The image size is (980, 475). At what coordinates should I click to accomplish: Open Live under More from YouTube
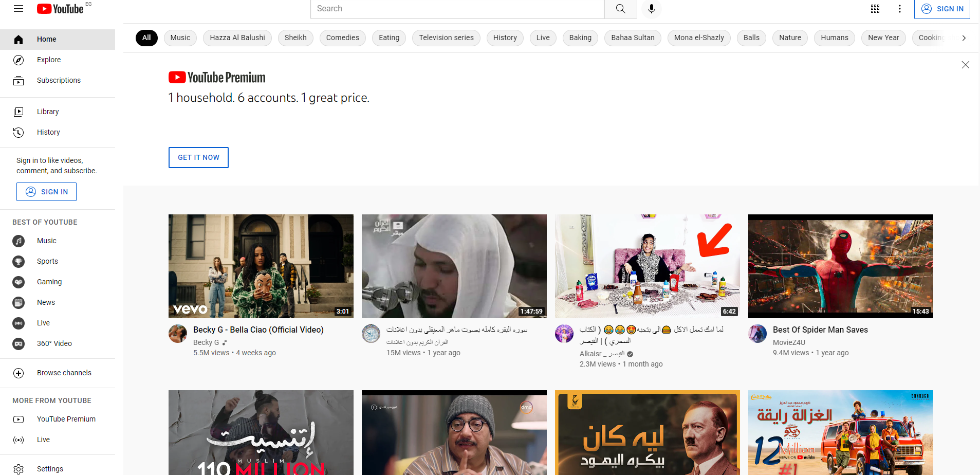point(58,440)
